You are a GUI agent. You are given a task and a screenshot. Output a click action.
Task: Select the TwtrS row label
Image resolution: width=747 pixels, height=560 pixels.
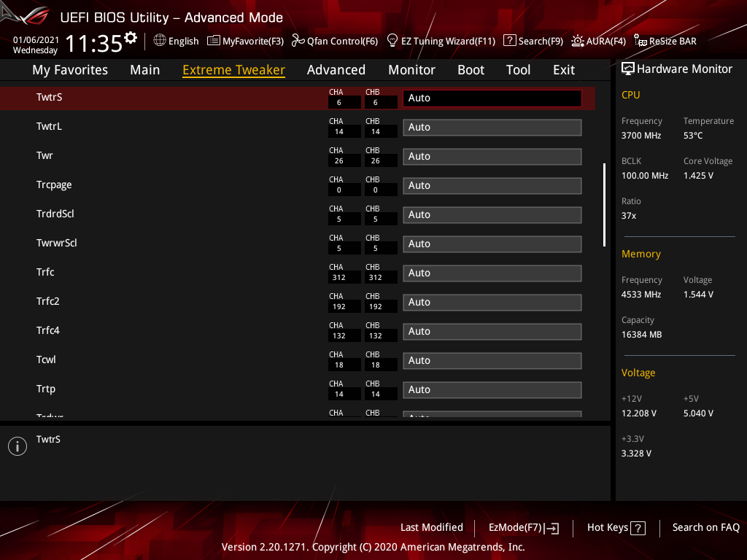(50, 97)
